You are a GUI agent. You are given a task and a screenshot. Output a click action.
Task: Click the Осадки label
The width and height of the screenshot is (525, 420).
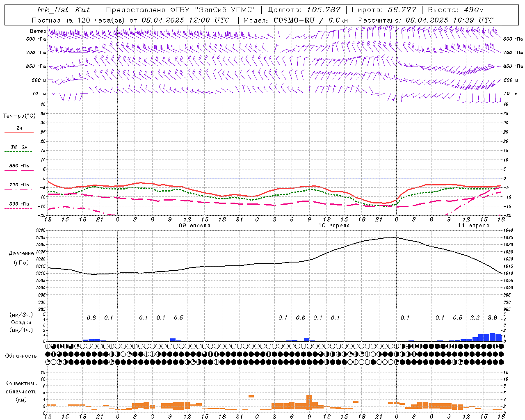[21, 322]
